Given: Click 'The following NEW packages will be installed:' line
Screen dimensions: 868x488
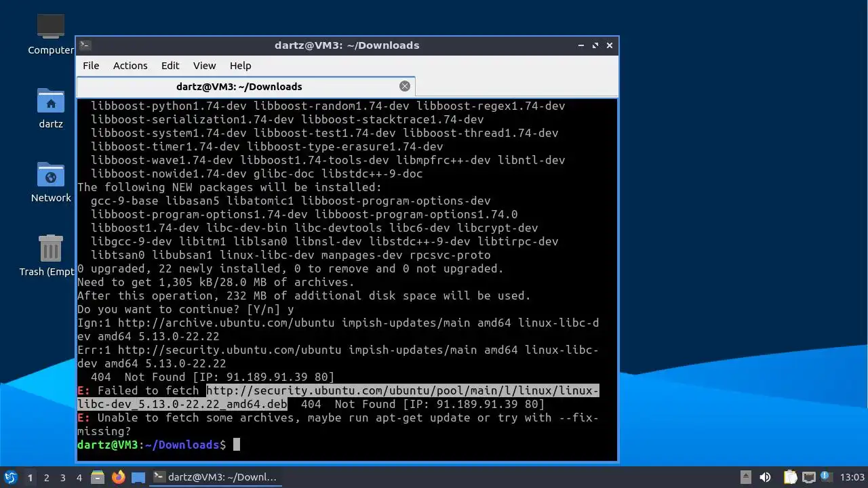Looking at the screenshot, I should pos(230,187).
